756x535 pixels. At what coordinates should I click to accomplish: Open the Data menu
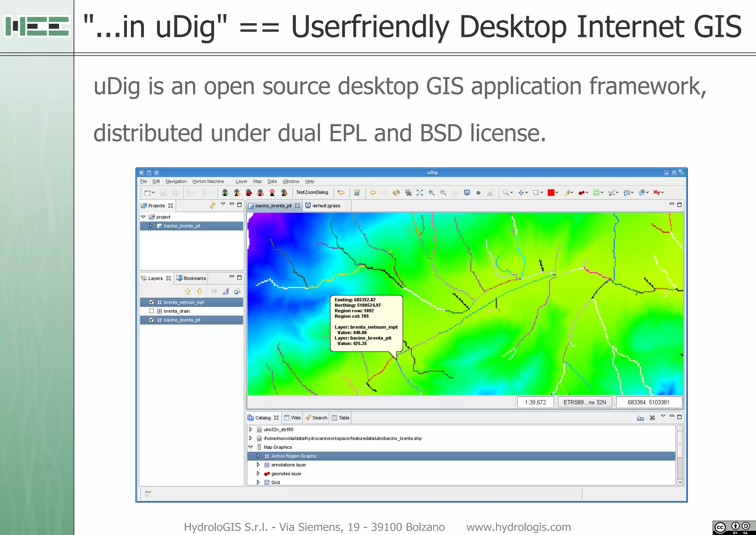pyautogui.click(x=272, y=181)
